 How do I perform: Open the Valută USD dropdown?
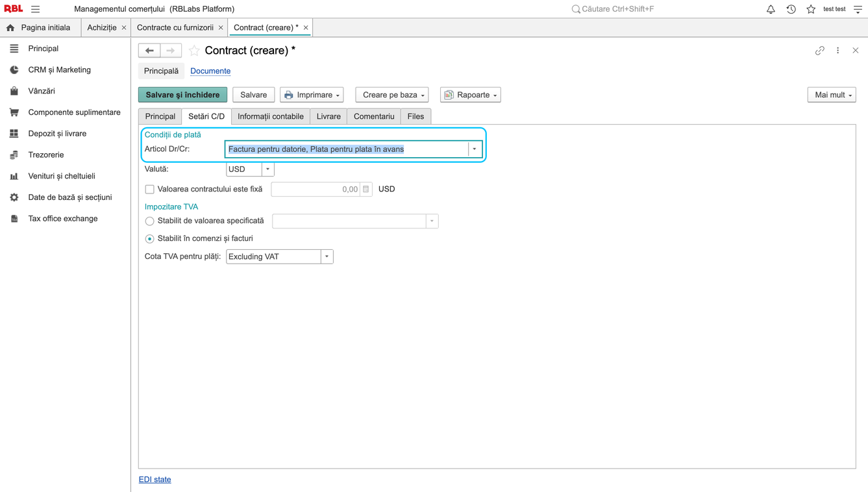(x=267, y=169)
